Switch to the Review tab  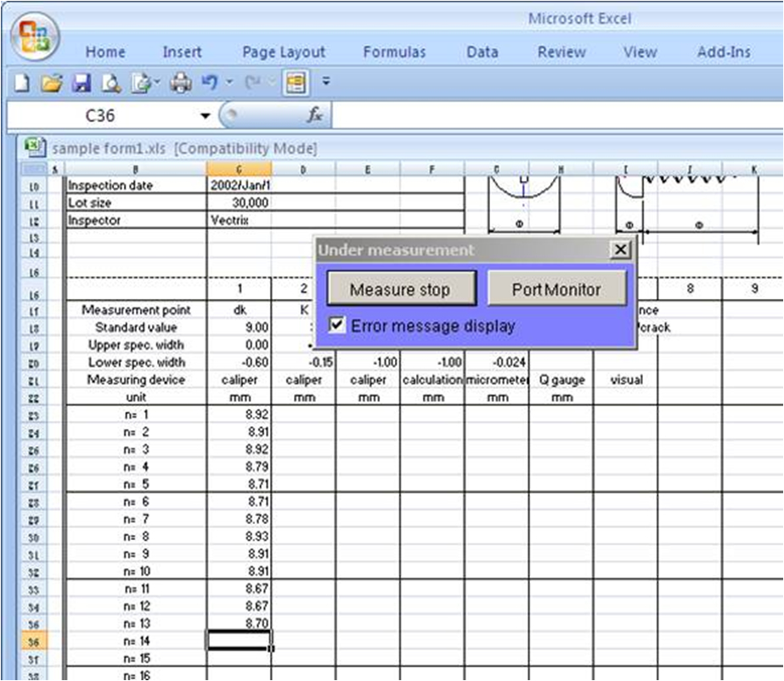pyautogui.click(x=561, y=52)
